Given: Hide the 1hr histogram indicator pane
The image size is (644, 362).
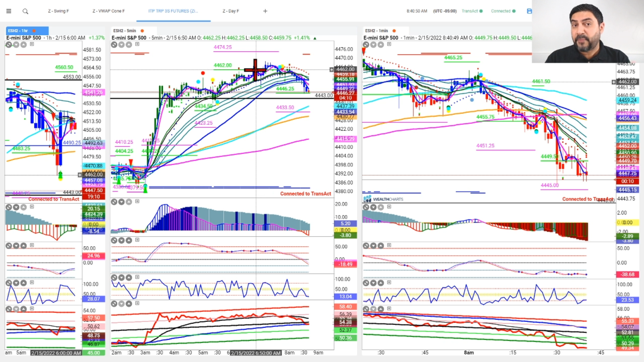Looking at the screenshot, I should [x=9, y=207].
